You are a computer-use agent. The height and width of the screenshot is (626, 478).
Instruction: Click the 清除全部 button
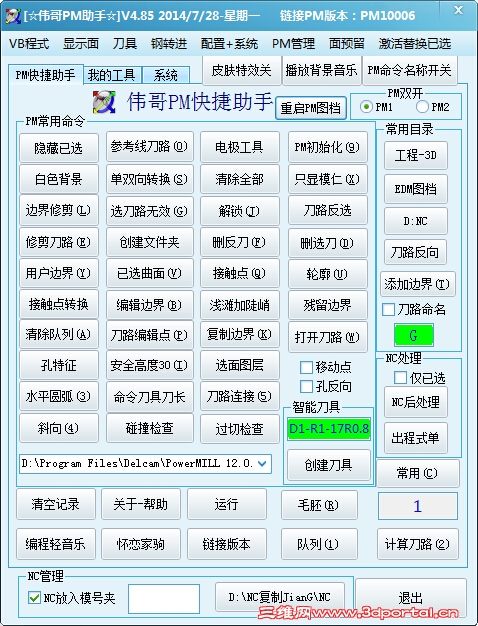[x=239, y=179]
